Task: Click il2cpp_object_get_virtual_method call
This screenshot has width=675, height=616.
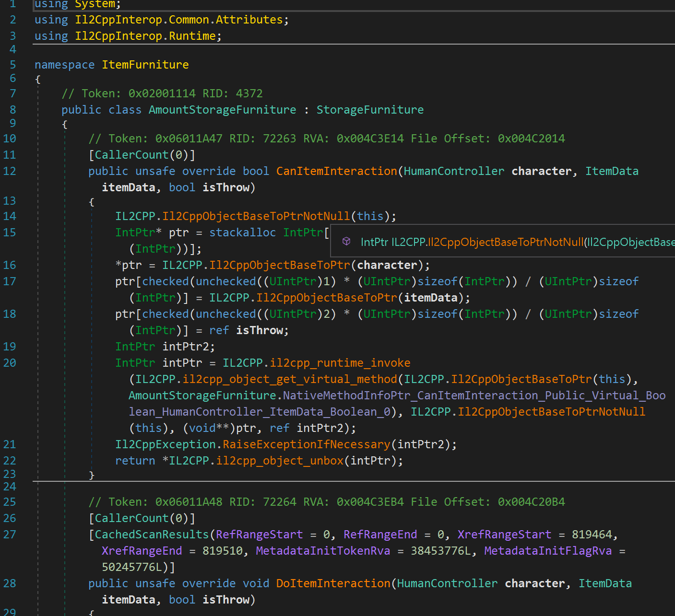Action: tap(290, 379)
